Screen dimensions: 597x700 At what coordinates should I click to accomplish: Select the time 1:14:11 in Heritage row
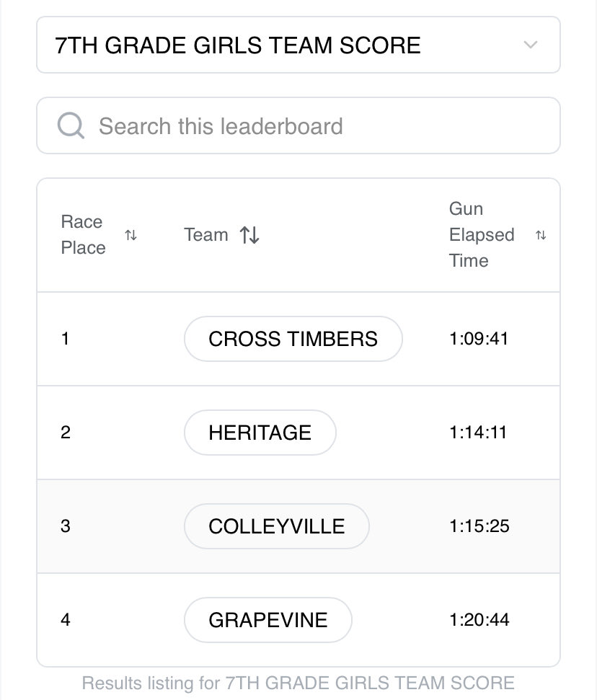(x=478, y=433)
